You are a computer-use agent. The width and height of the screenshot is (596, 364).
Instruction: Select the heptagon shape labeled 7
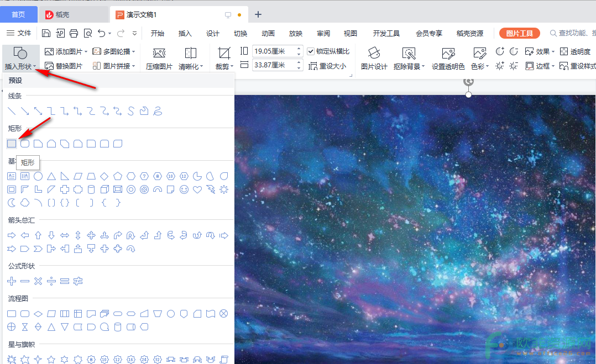(144, 176)
